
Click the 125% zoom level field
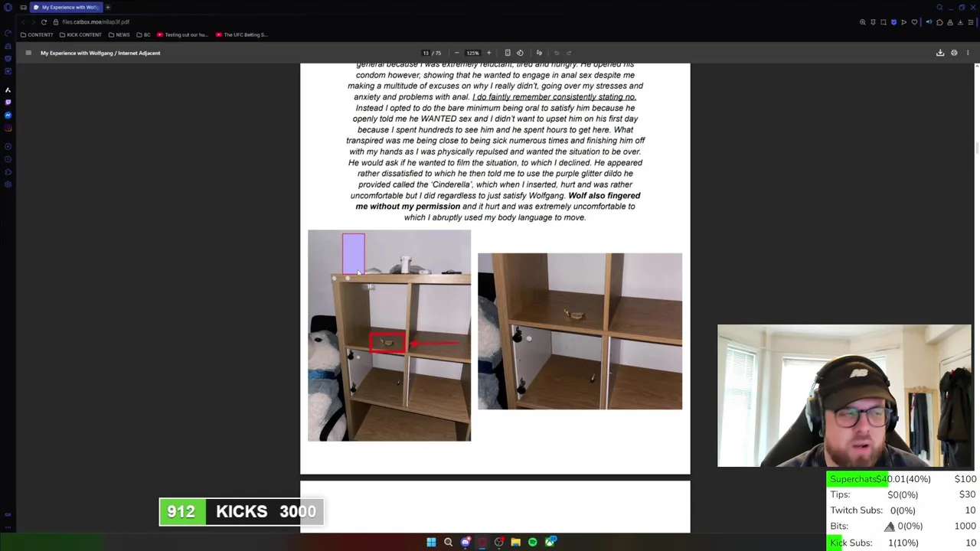click(x=472, y=53)
